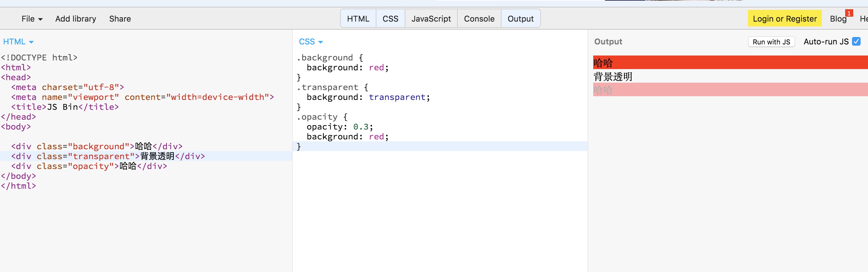Click Add library
Image resolution: width=868 pixels, height=272 pixels.
tap(76, 19)
